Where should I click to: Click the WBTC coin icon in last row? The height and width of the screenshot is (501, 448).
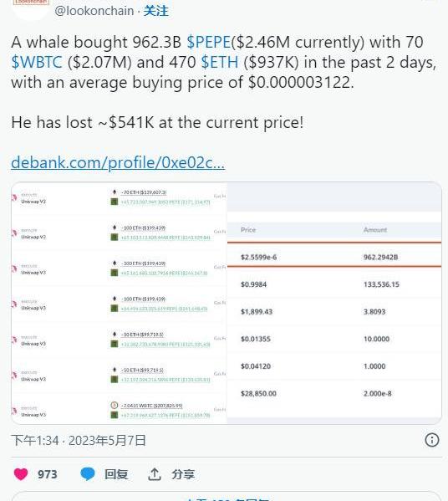(x=114, y=405)
